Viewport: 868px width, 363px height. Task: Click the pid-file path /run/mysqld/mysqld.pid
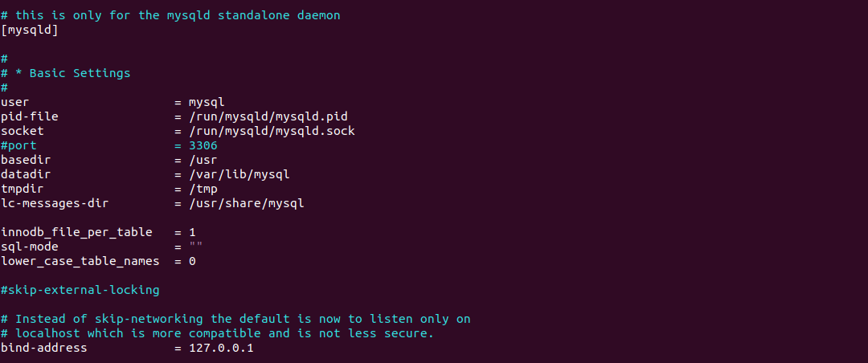pos(268,116)
